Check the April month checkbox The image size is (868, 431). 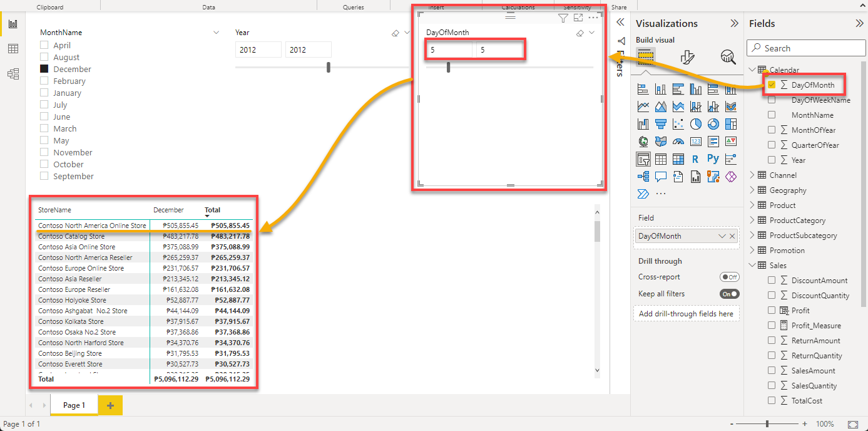(44, 45)
